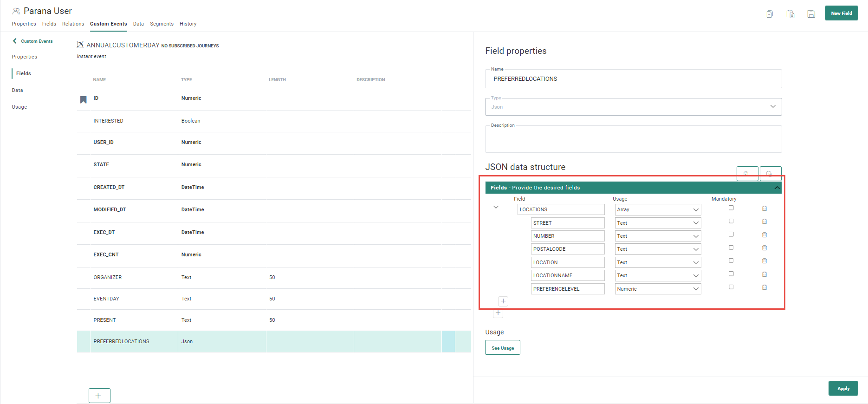Click the paste clipboard icon in the top toolbar

(x=790, y=14)
